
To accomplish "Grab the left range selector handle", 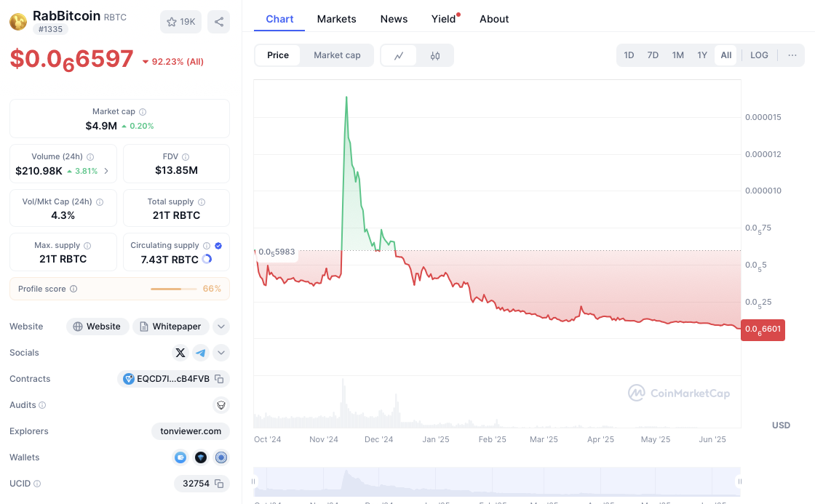I will 253,481.
